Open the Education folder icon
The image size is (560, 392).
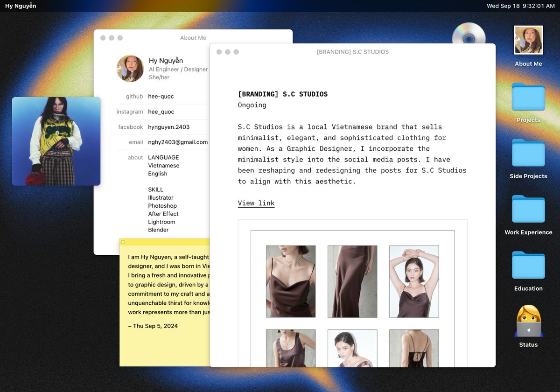tap(528, 265)
